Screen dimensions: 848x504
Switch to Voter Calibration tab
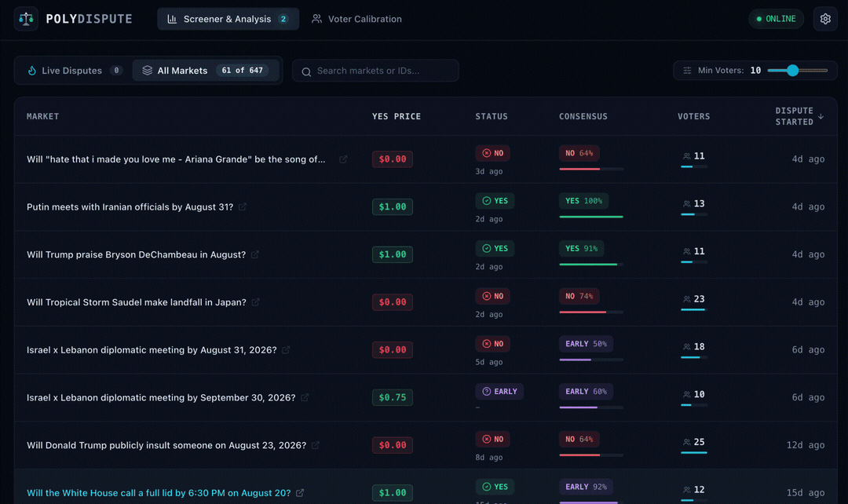(357, 19)
